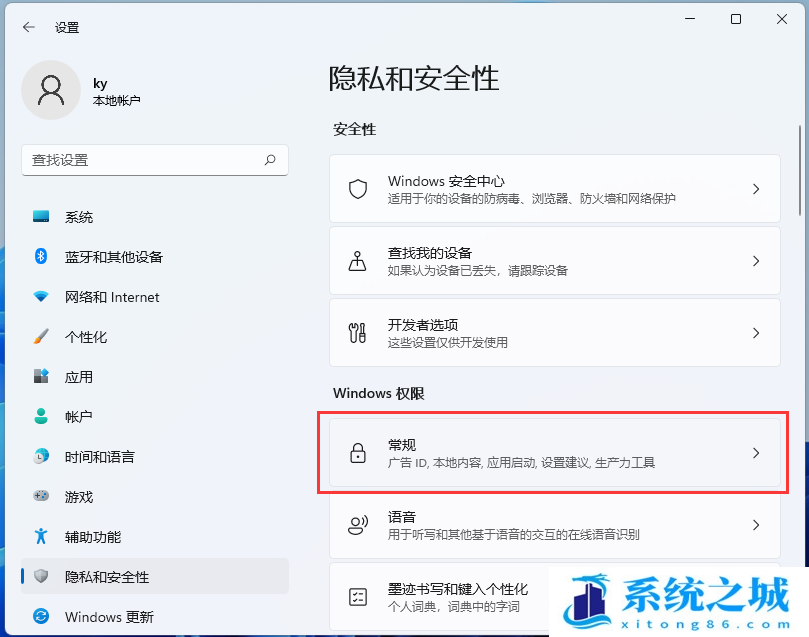Select 系统 in the sidebar
This screenshot has height=637, width=809.
click(79, 217)
